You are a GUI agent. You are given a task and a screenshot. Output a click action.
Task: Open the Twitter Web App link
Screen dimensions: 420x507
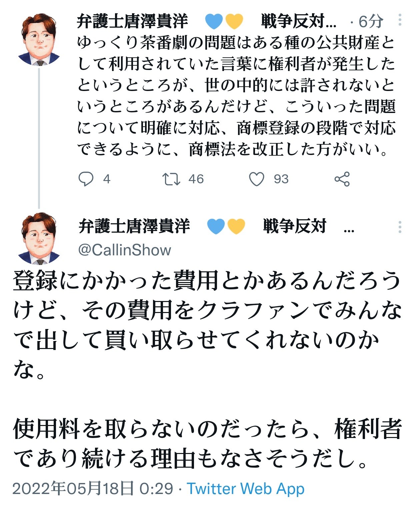tap(245, 489)
